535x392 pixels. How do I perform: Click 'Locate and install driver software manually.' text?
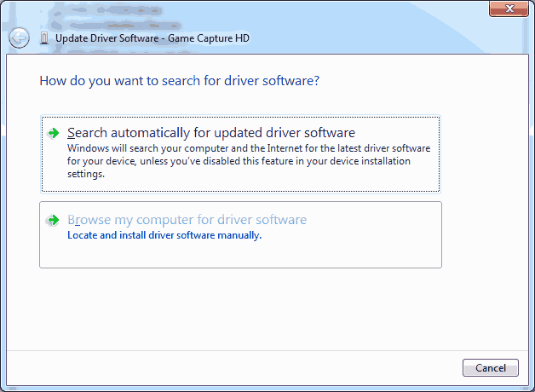tap(164, 235)
